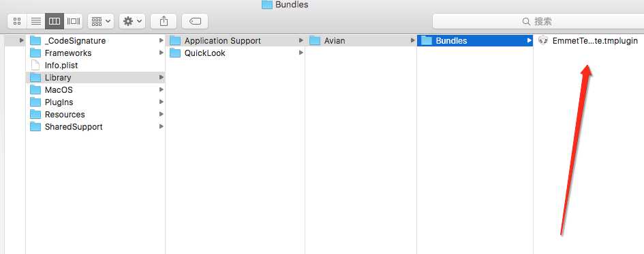This screenshot has height=254, width=644.
Task: Click the arrow beside Avian
Action: coord(413,41)
